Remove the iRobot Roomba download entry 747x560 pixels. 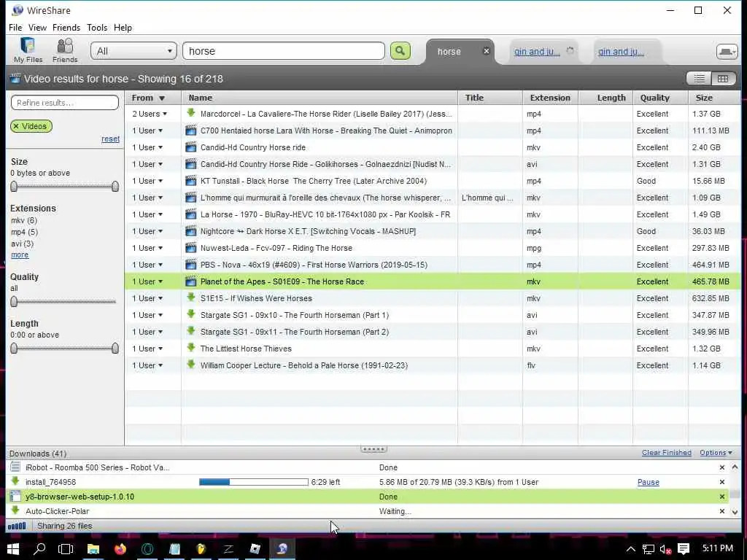coord(721,467)
